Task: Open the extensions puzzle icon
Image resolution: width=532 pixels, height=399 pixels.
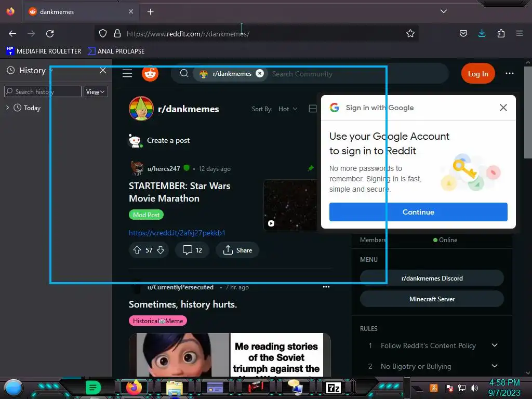Action: [501, 33]
